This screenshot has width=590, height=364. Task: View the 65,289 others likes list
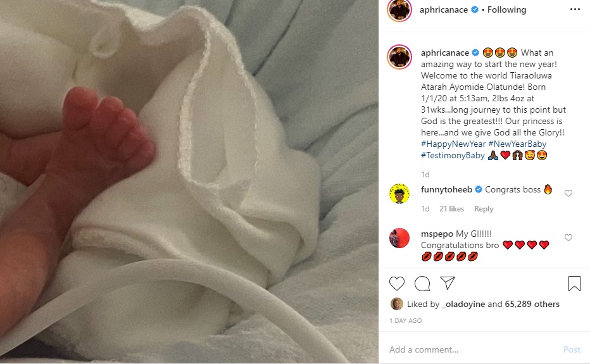(532, 304)
